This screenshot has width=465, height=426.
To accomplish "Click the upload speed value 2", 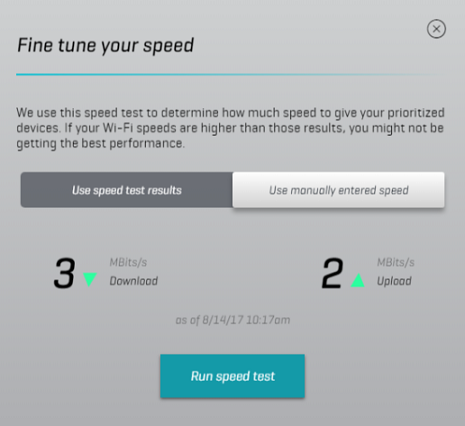I will click(332, 273).
